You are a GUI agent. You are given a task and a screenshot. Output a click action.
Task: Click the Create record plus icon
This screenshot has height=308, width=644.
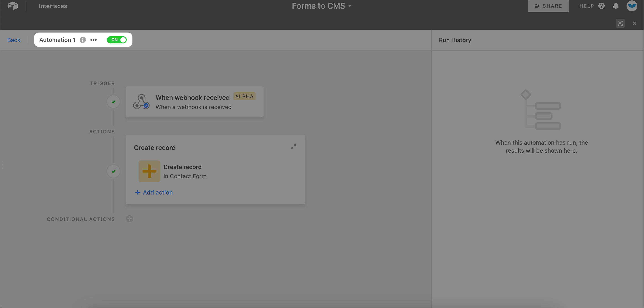(149, 171)
